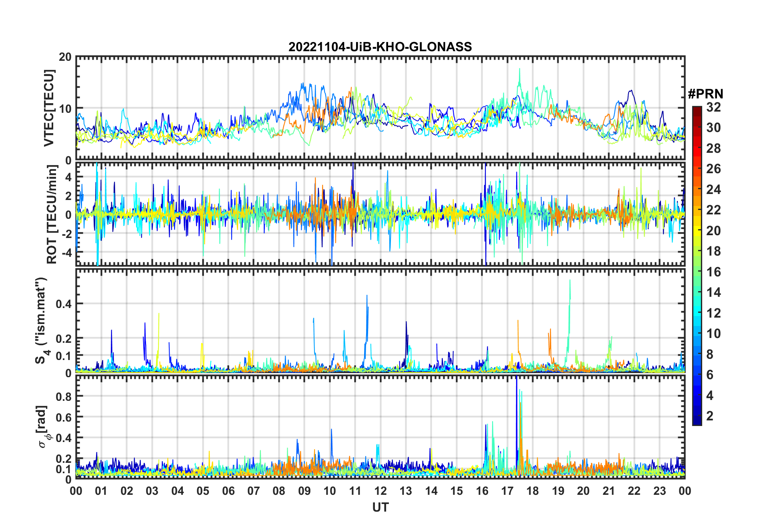Click the colorbar tick label 28

[x=713, y=148]
